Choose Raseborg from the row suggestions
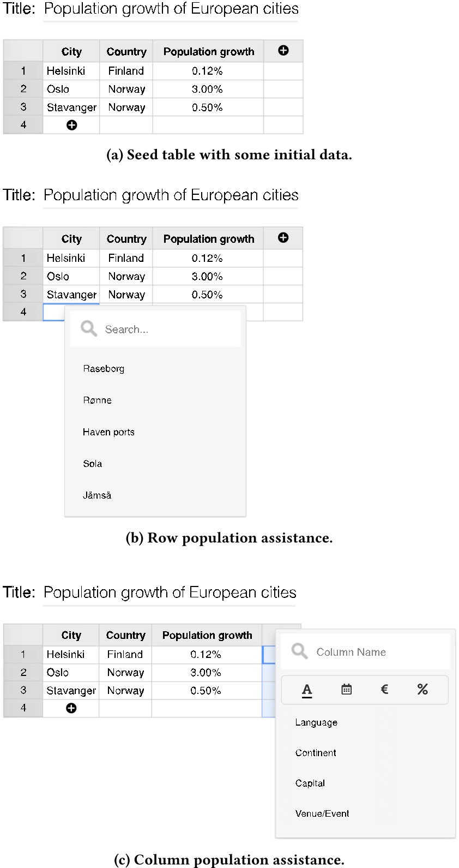Viewport: 459px width, 868px height. pyautogui.click(x=104, y=369)
